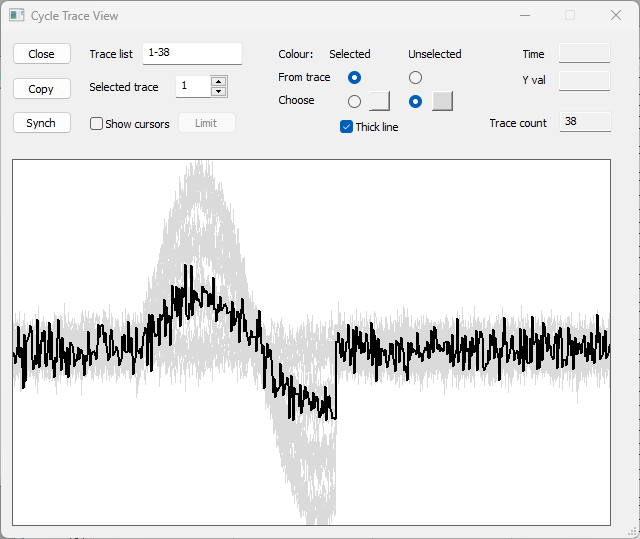The width and height of the screenshot is (640, 539).
Task: Click the Selected trace number field
Action: [x=193, y=87]
